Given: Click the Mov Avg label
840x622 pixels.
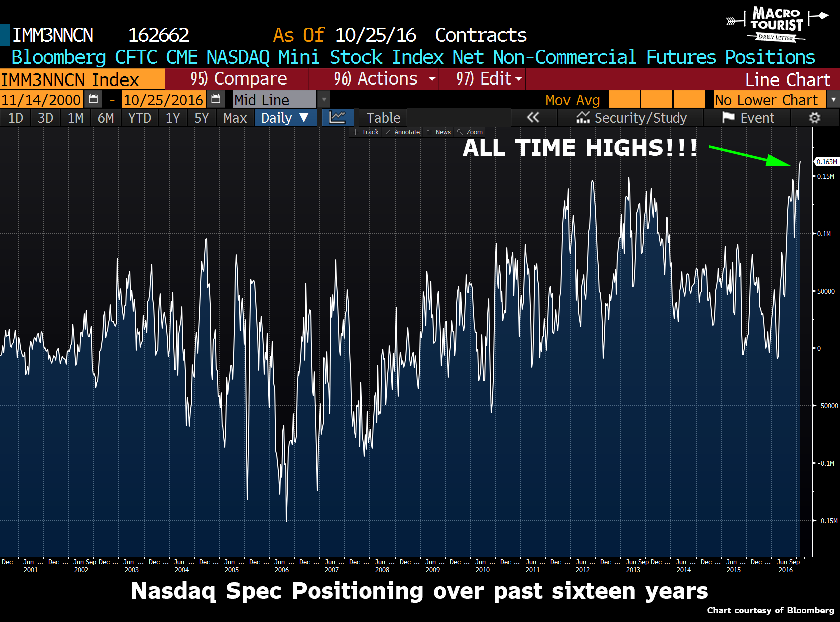Looking at the screenshot, I should 573,100.
